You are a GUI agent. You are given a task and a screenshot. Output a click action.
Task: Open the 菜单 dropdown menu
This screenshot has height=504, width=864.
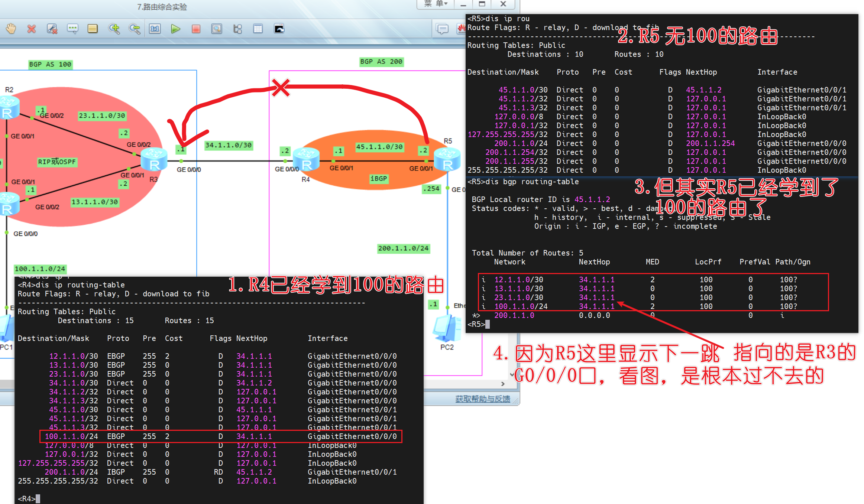click(436, 4)
